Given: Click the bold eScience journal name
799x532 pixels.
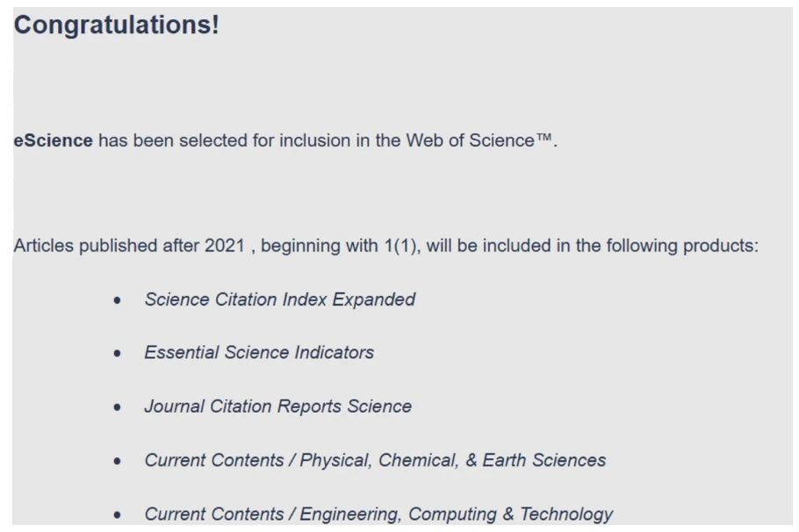Looking at the screenshot, I should 53,140.
